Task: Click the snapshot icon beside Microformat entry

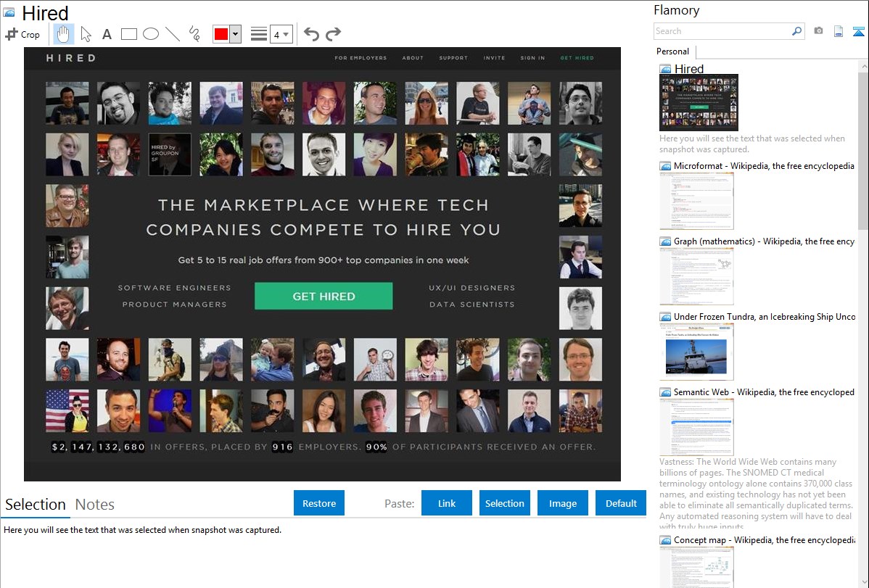Action: click(x=665, y=166)
